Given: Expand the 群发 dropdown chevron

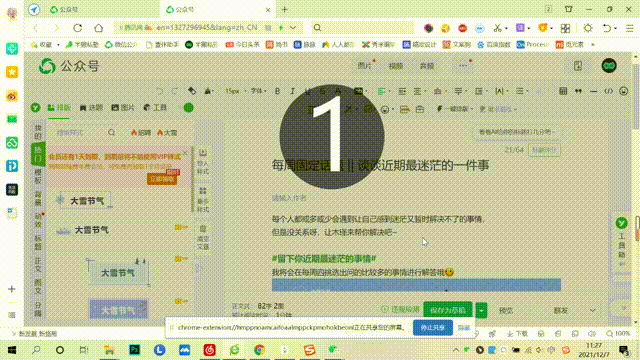Looking at the screenshot, I should click(592, 311).
